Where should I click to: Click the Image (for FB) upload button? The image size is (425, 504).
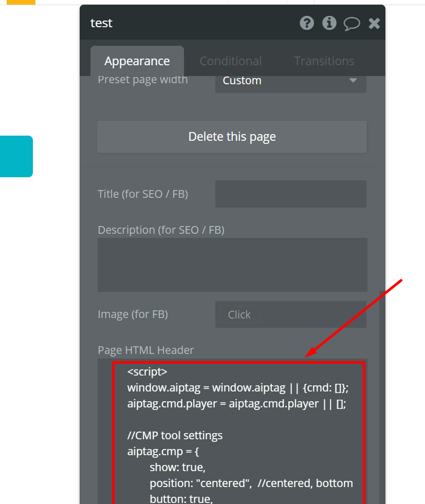click(239, 314)
